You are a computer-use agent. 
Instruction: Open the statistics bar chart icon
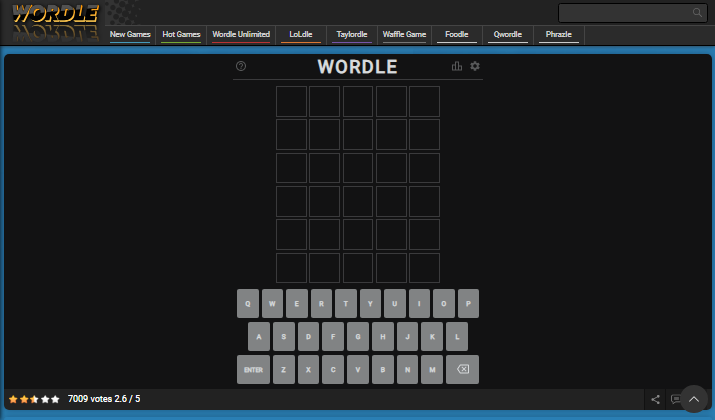pyautogui.click(x=456, y=66)
